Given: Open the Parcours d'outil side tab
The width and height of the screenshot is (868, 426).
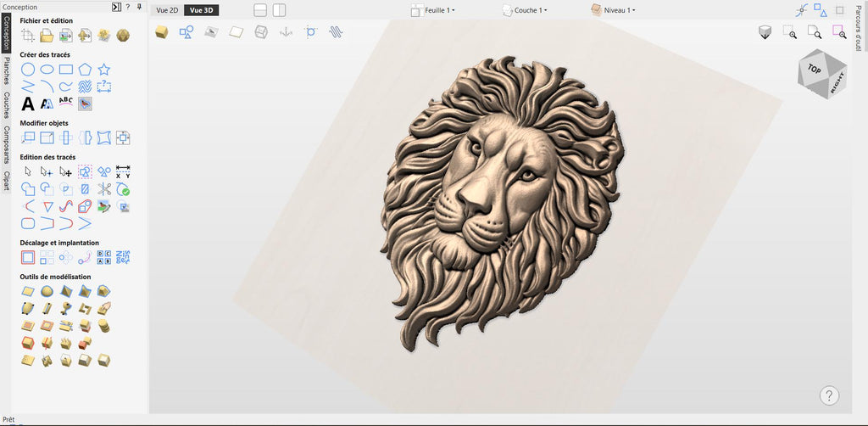Looking at the screenshot, I should pos(860,26).
